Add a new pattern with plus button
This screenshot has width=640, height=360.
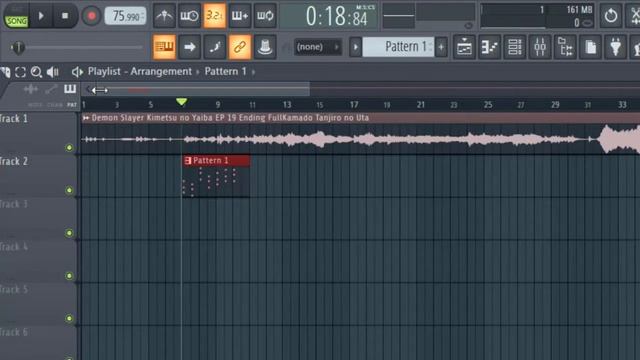tap(441, 47)
